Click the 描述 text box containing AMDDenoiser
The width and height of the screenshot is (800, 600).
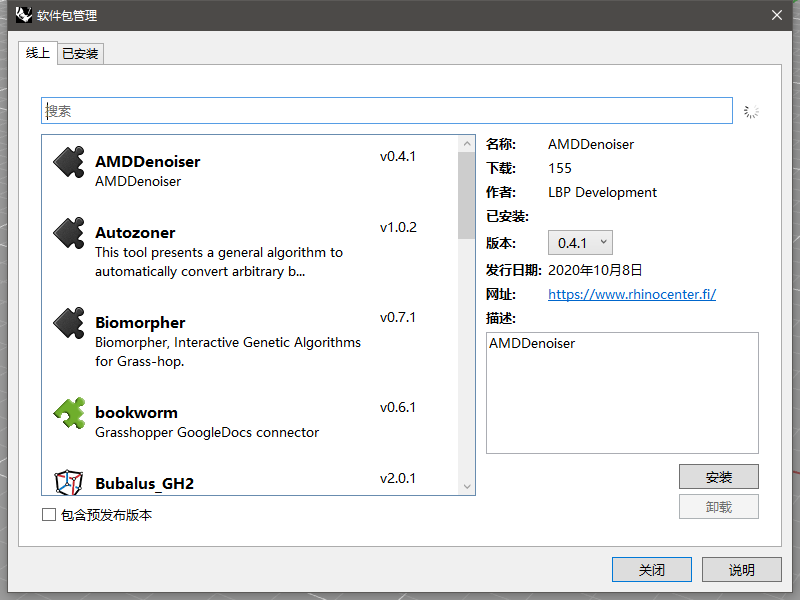click(622, 393)
